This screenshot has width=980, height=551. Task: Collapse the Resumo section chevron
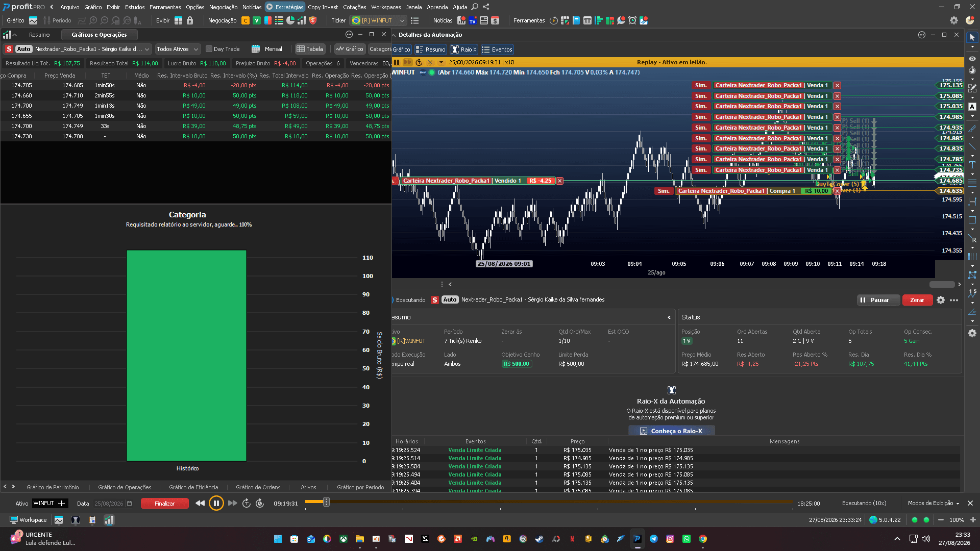(x=669, y=317)
